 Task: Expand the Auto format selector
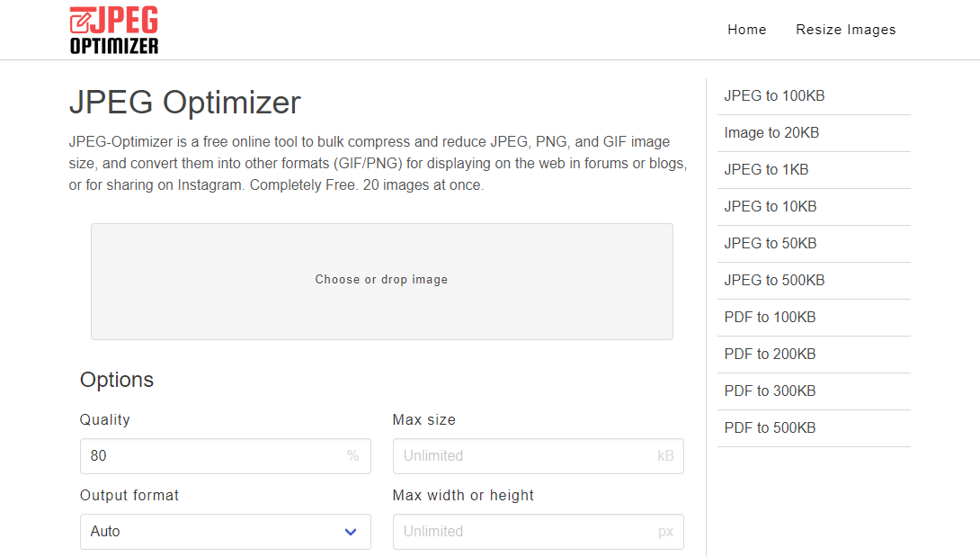point(225,532)
